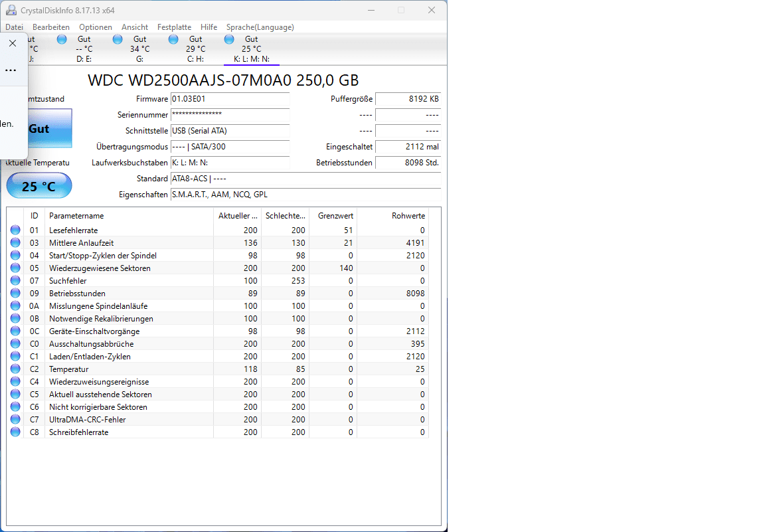This screenshot has height=532, width=765.
Task: Click the Schnittstelle field USB (Serial ATA)
Action: tap(230, 131)
